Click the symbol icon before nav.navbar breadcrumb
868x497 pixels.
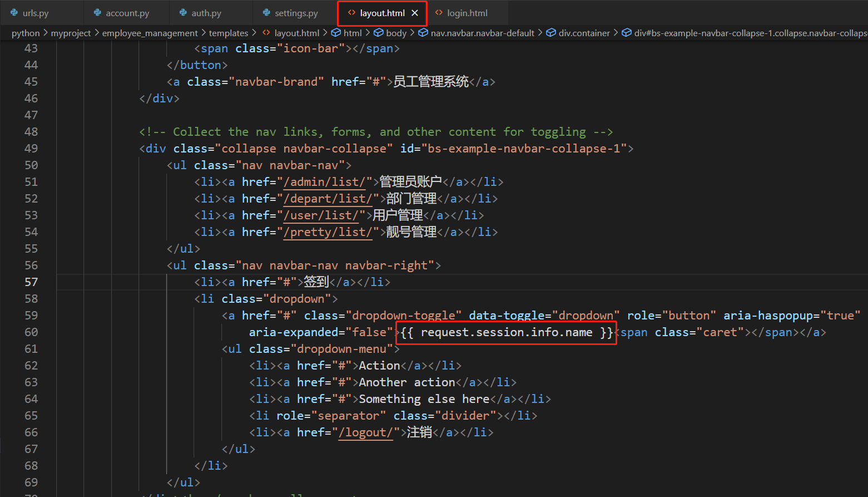pos(423,33)
